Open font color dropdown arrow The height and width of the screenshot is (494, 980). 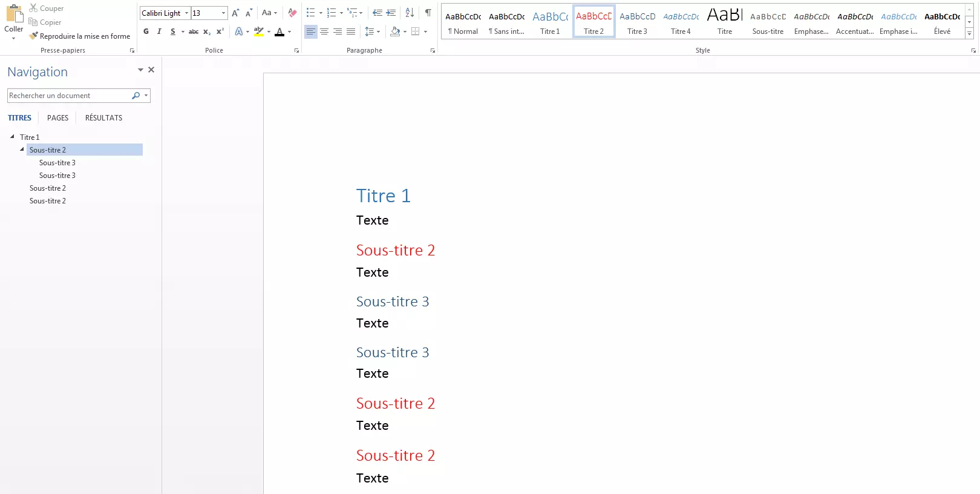[x=289, y=31]
